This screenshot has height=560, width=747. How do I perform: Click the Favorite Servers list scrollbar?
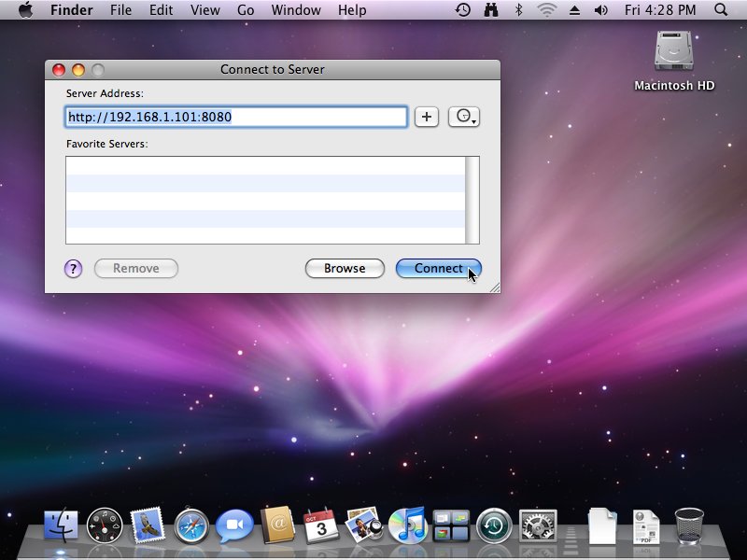[472, 200]
